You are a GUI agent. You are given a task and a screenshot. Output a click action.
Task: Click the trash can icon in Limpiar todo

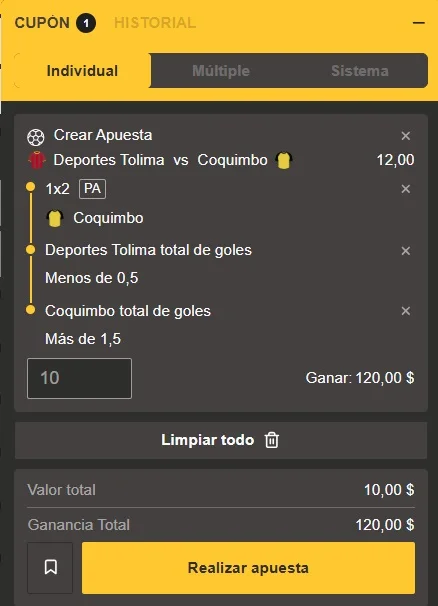point(272,440)
